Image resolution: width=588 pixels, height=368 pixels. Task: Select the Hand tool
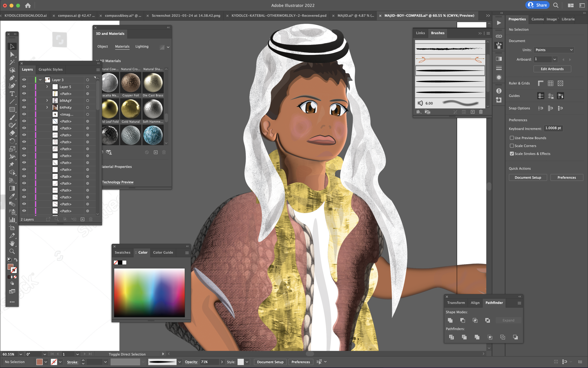point(12,243)
